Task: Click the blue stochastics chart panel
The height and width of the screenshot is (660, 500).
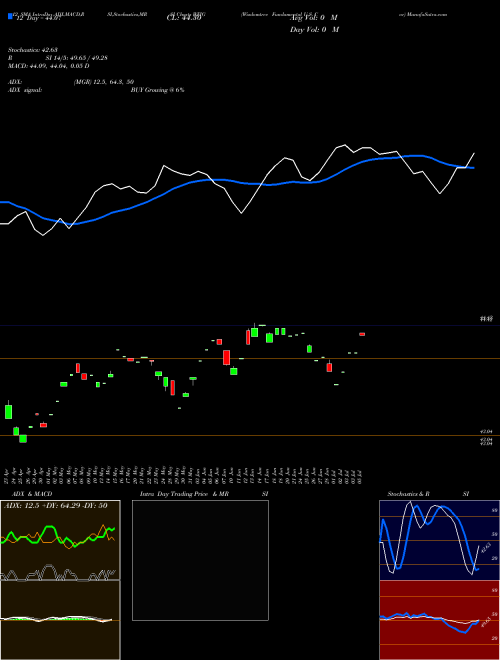Action: point(439,540)
